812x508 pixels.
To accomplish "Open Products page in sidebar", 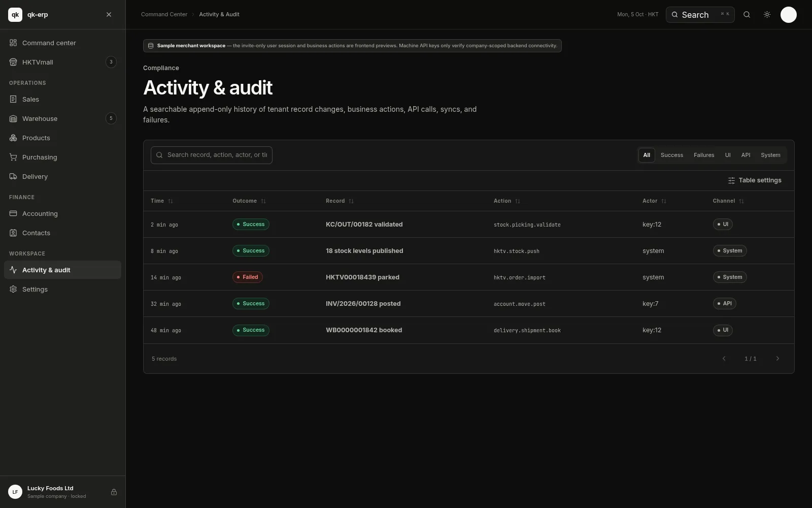I will pos(62,138).
